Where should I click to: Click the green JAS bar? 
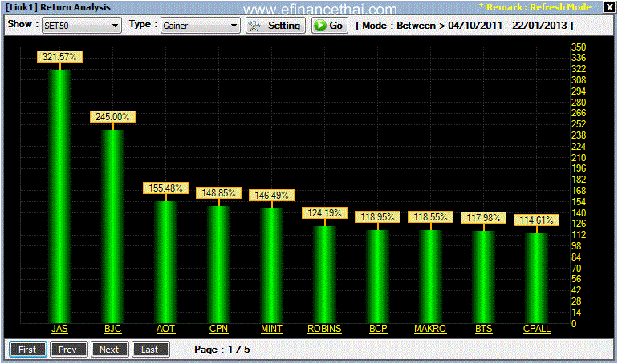60,196
